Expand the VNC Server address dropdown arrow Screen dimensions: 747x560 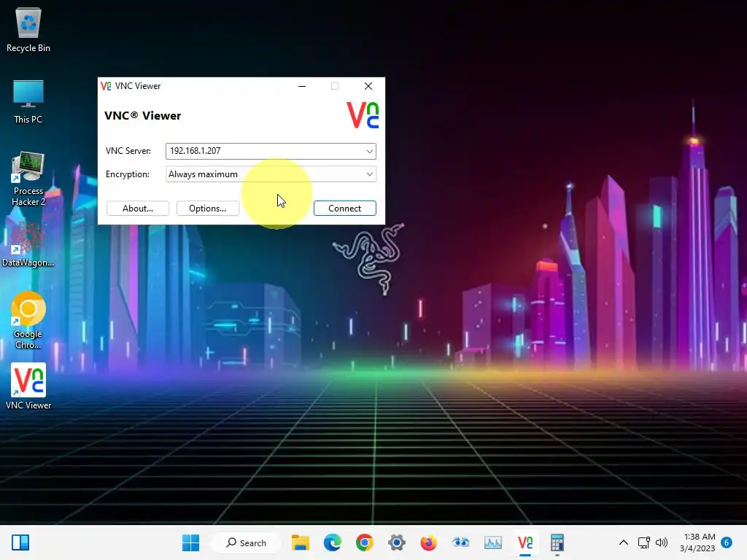tap(369, 152)
